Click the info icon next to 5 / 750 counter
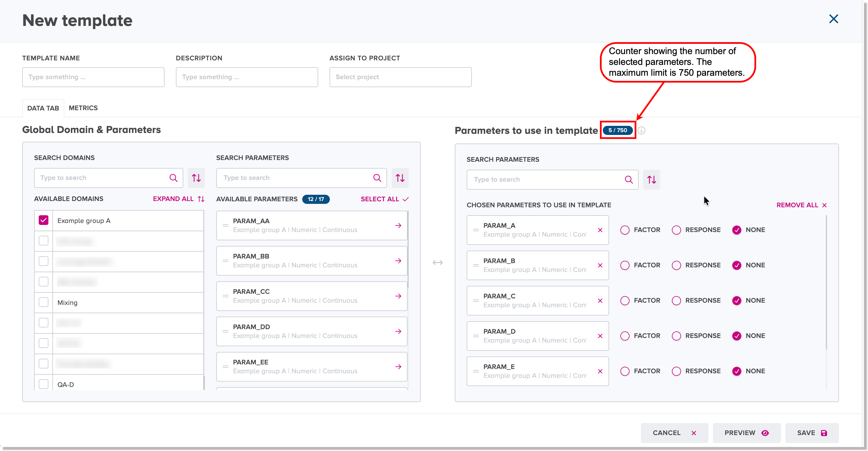This screenshot has width=868, height=451. 641,130
